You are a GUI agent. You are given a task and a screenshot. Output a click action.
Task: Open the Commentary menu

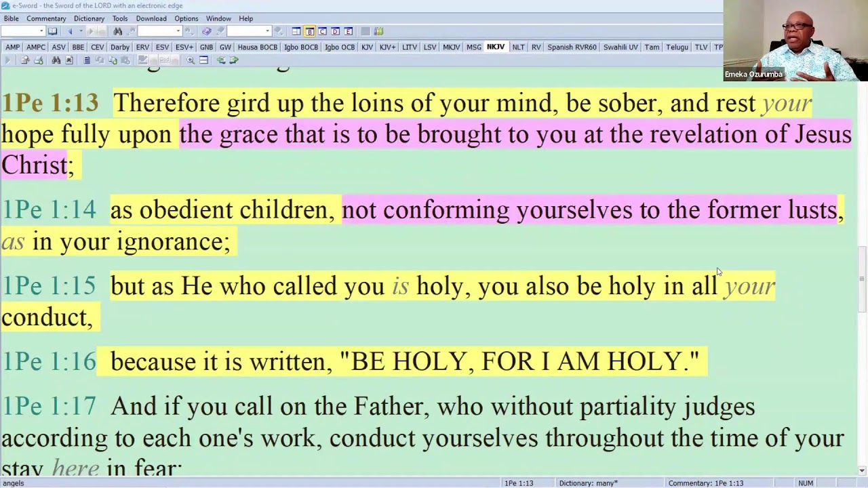46,18
